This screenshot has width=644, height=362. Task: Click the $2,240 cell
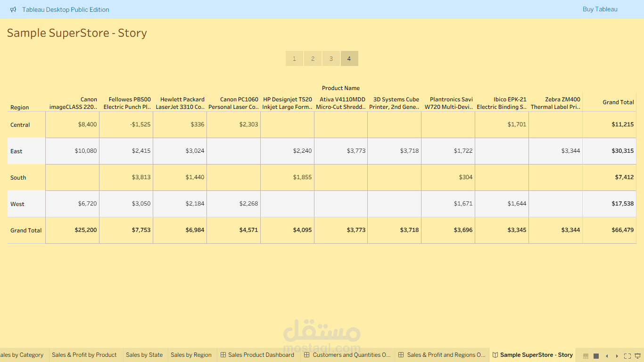288,151
